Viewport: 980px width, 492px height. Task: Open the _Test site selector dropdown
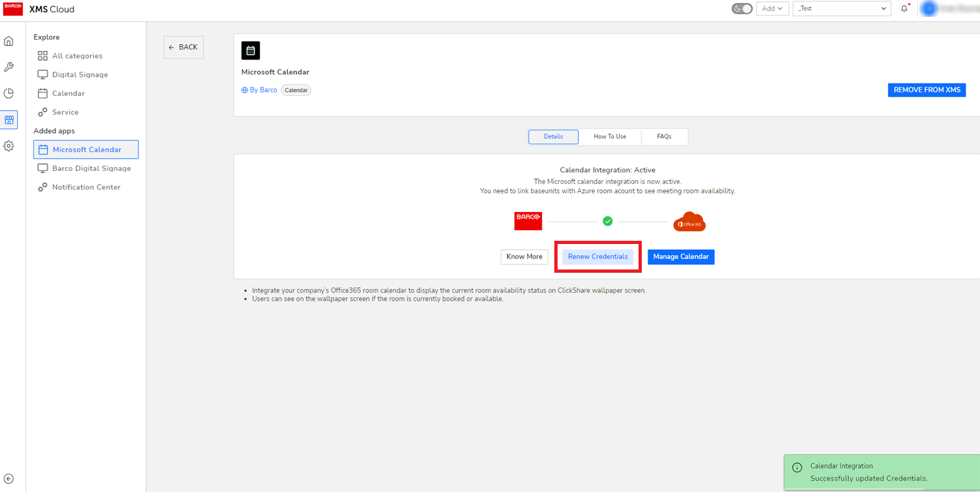coord(842,8)
